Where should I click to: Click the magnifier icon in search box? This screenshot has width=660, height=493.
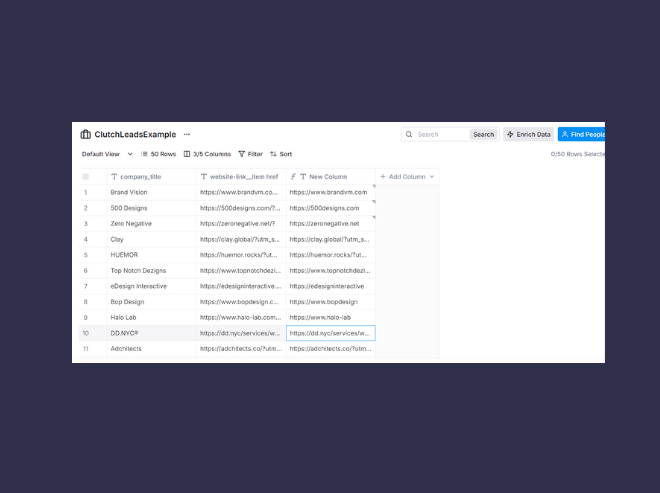(409, 134)
